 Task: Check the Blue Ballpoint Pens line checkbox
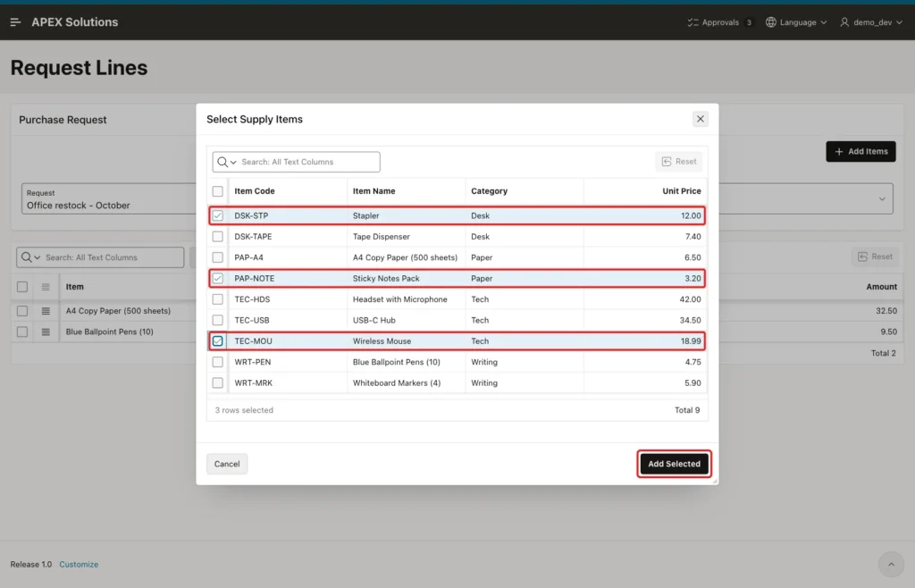coord(22,332)
